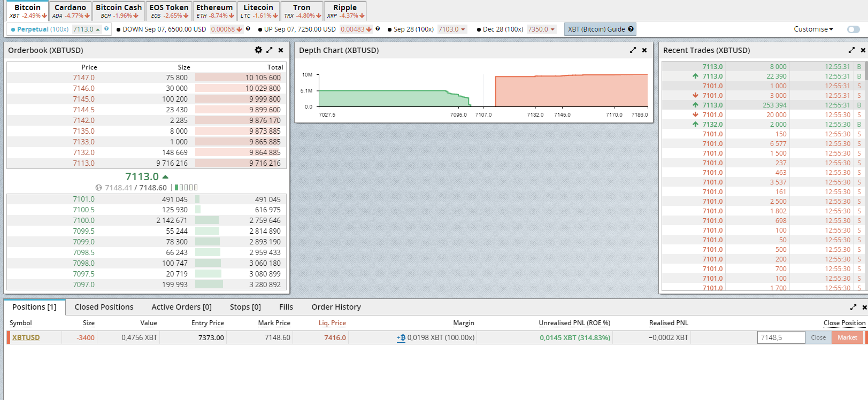
Task: Click the fair price signal bars indicator
Action: 186,188
